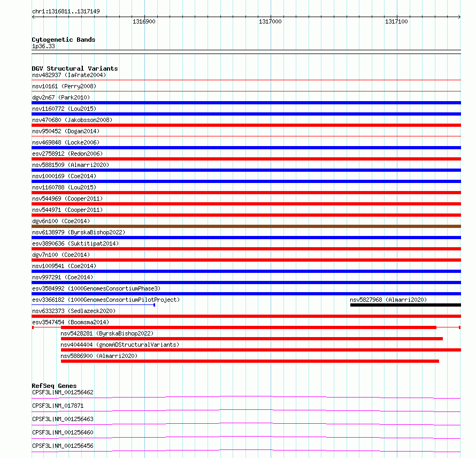Click the 1317100 ruler position marker
The height and width of the screenshot is (458, 476).
pyautogui.click(x=396, y=21)
